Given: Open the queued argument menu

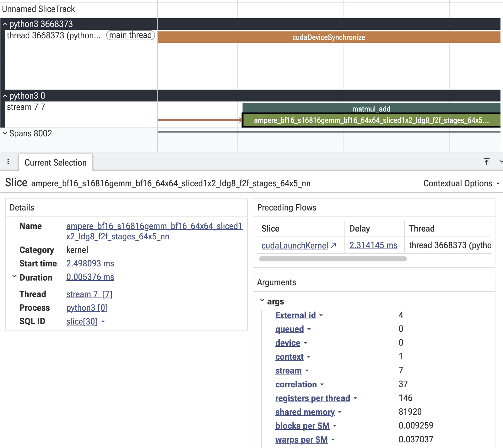Looking at the screenshot, I should [x=309, y=329].
